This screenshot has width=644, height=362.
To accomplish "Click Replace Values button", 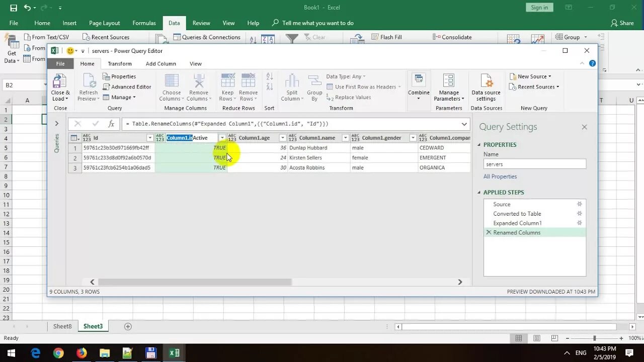I will coord(348,98).
